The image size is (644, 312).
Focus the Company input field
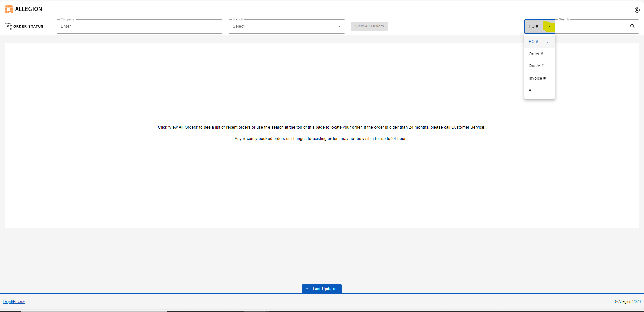click(139, 26)
